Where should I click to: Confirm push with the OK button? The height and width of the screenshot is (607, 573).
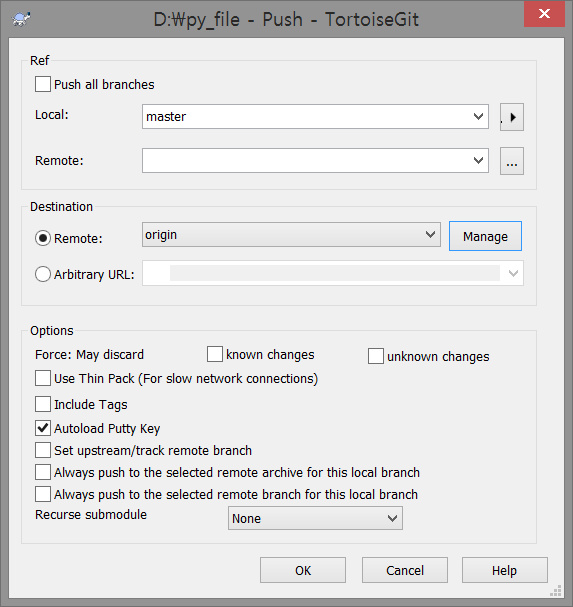tap(303, 570)
